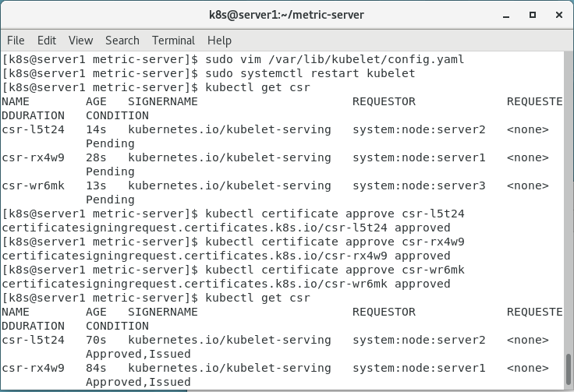This screenshot has height=392, width=574.
Task: Open the Search menu
Action: pyautogui.click(x=122, y=41)
